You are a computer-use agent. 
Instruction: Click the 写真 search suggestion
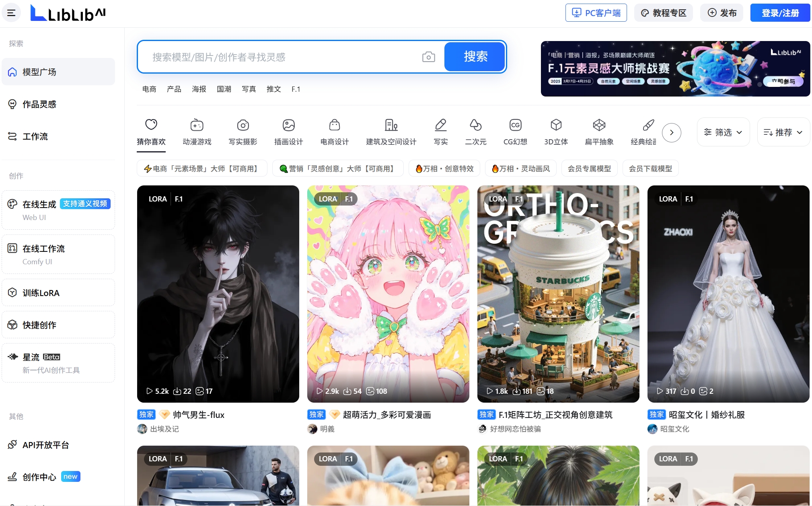tap(249, 89)
